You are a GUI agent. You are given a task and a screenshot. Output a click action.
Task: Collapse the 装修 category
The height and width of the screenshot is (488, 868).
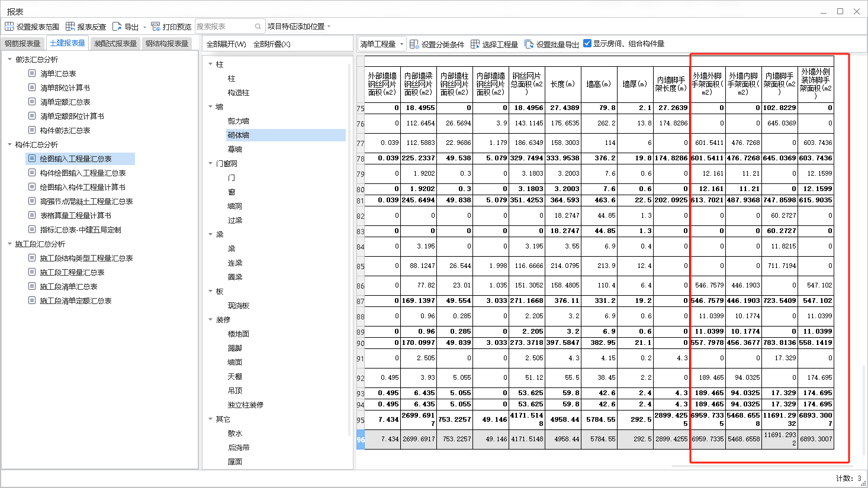[210, 319]
